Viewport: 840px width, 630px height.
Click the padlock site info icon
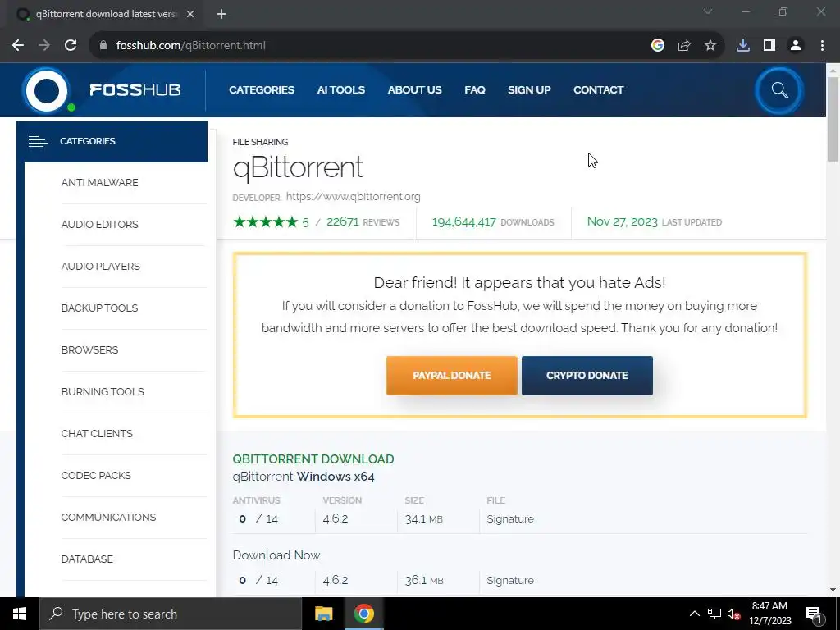[103, 46]
